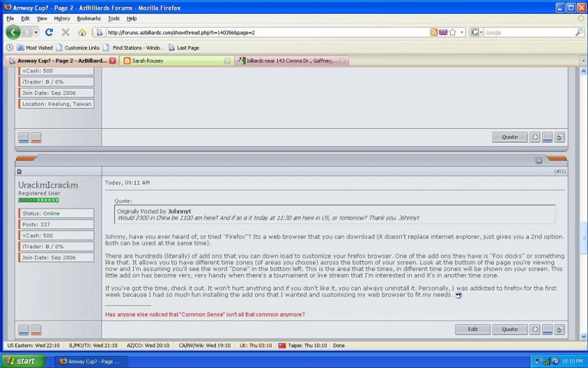Click the search magnifier icon in search box
Viewport: 588px width, 368px height.
(x=579, y=33)
